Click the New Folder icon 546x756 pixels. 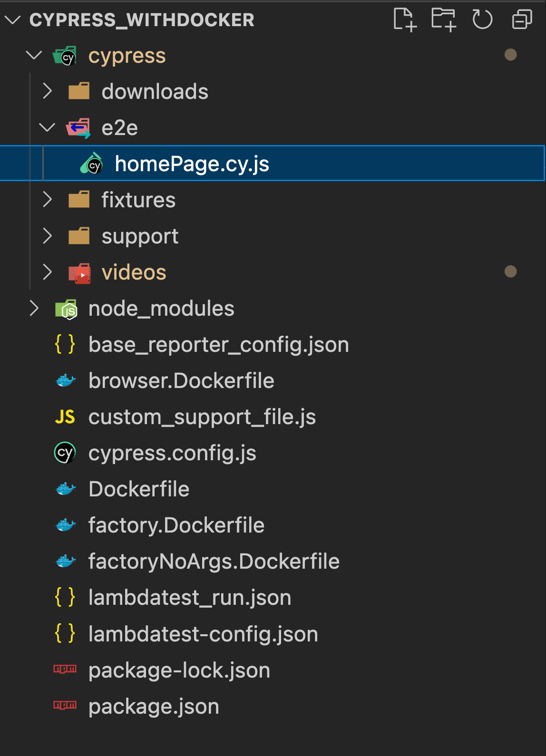pos(444,20)
